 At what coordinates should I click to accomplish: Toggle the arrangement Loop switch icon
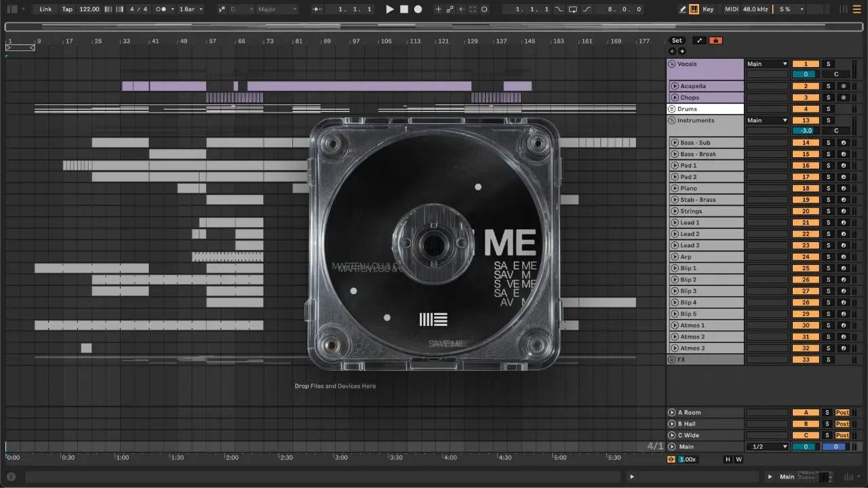(x=573, y=9)
